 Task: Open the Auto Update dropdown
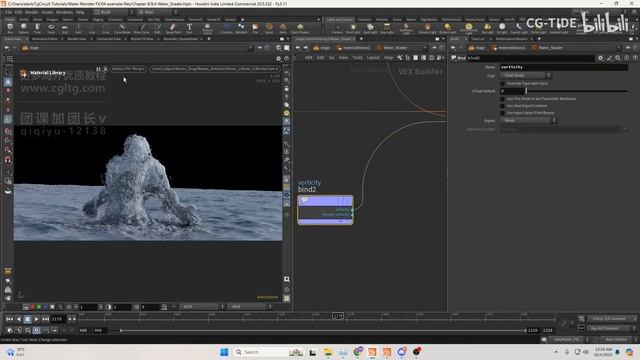point(618,340)
